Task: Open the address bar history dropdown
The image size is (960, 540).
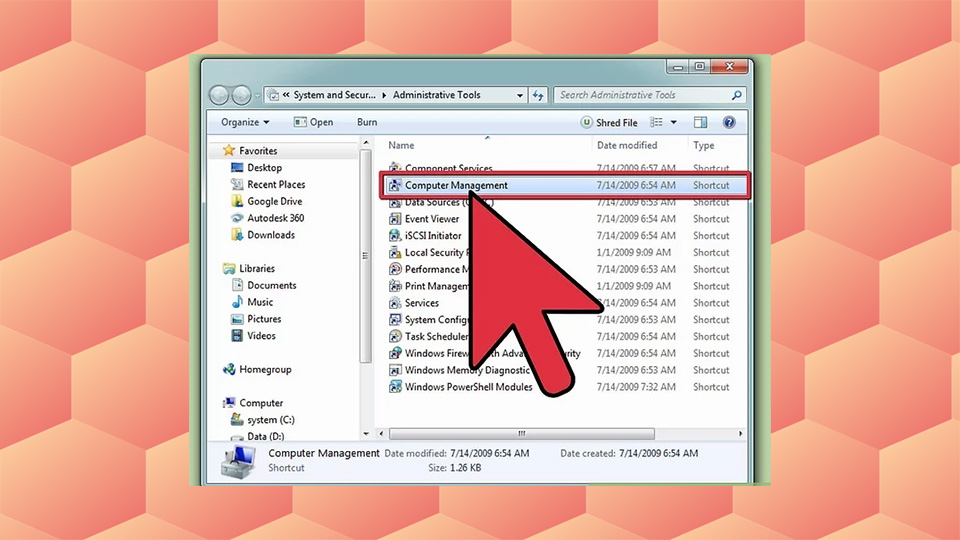Action: pos(519,96)
